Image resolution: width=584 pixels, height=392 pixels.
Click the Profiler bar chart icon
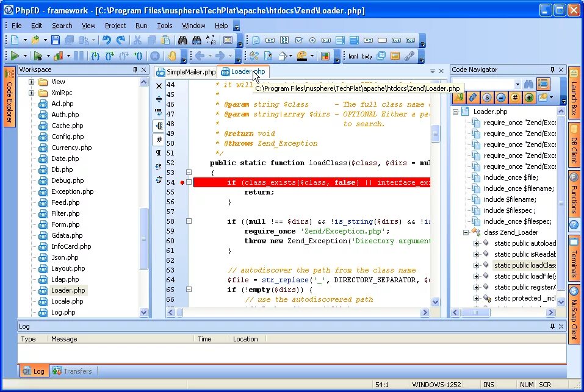click(59, 56)
